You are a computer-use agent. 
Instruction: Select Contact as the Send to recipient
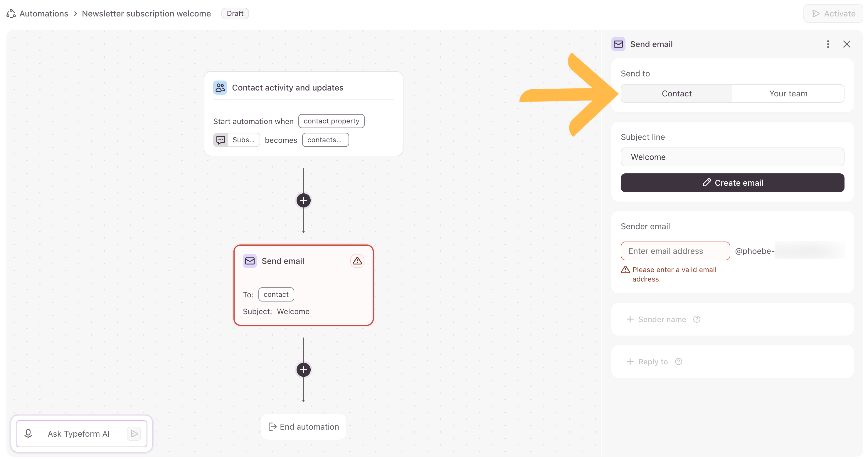click(676, 93)
